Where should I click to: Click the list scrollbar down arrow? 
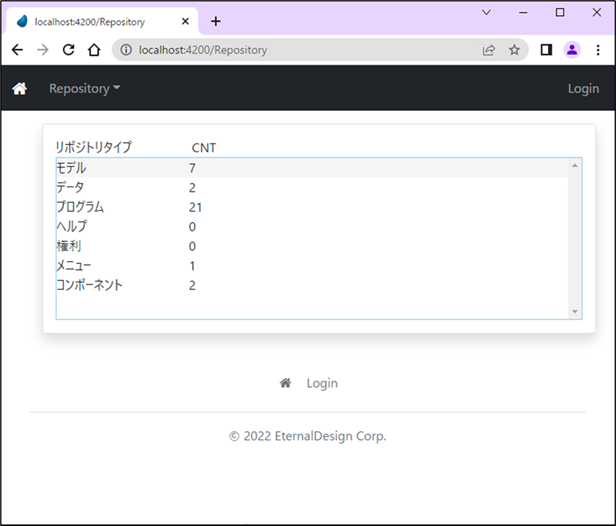pyautogui.click(x=574, y=311)
